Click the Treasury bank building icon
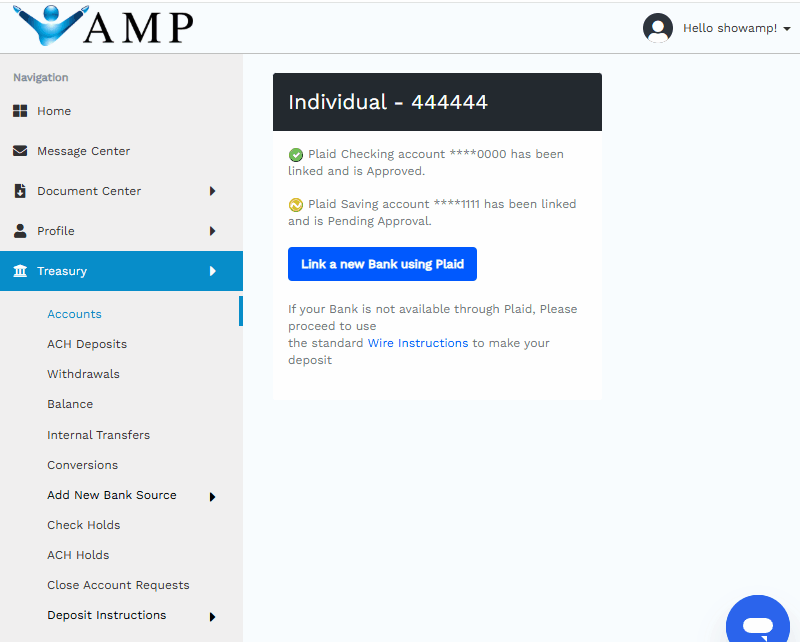800x642 pixels. tap(20, 271)
